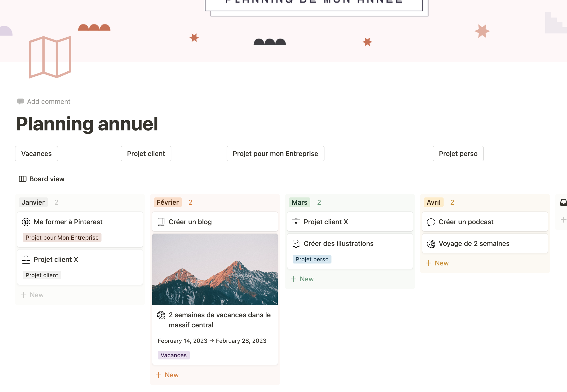
Task: Click the Projet perso button
Action: pos(458,154)
